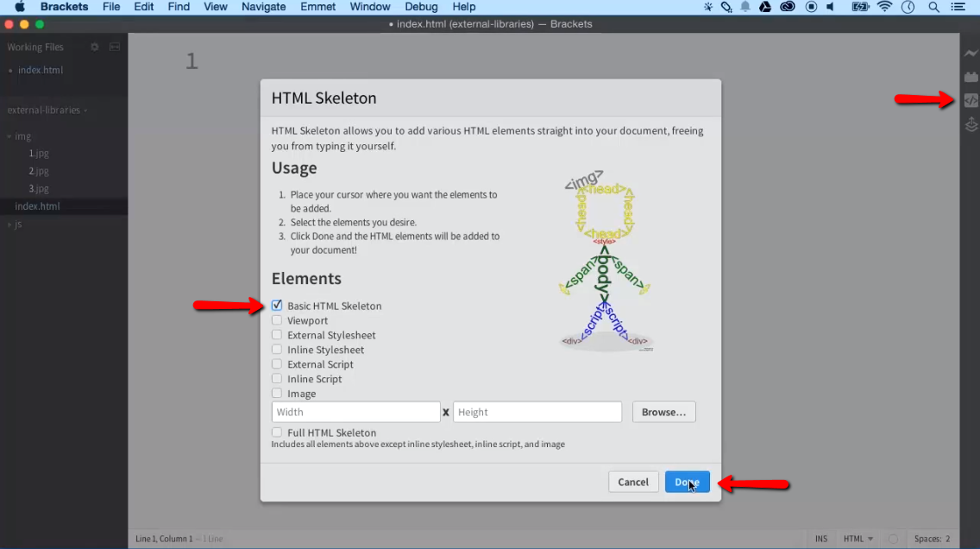
Task: Open Working Files gear settings
Action: [95, 47]
